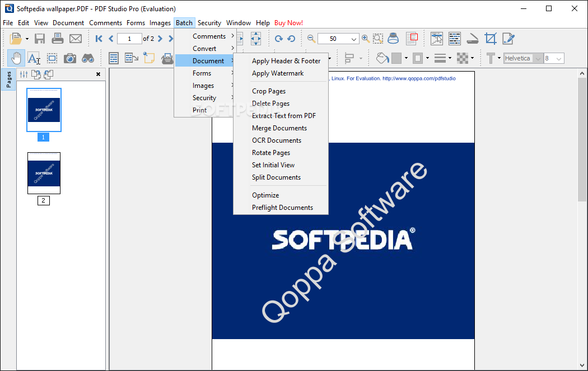Click the fill color paint bucket
The image size is (588, 371).
coord(382,58)
